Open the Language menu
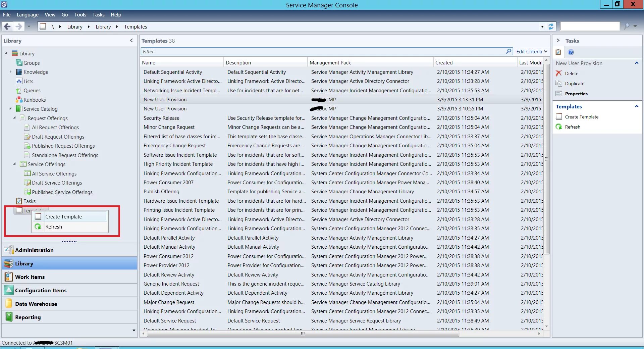 [28, 15]
